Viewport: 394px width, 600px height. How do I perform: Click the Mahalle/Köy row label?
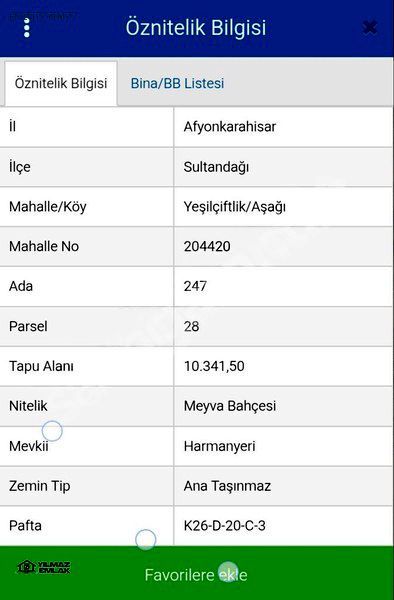click(x=48, y=207)
